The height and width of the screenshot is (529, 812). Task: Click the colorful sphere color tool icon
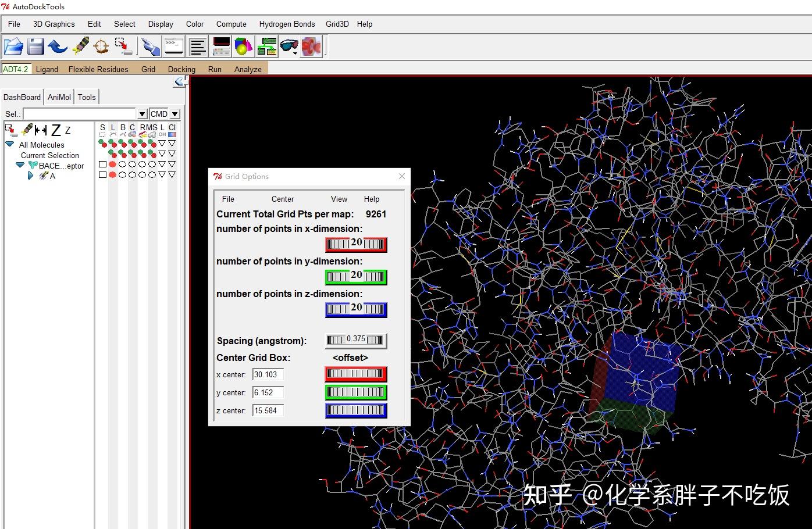coord(243,46)
